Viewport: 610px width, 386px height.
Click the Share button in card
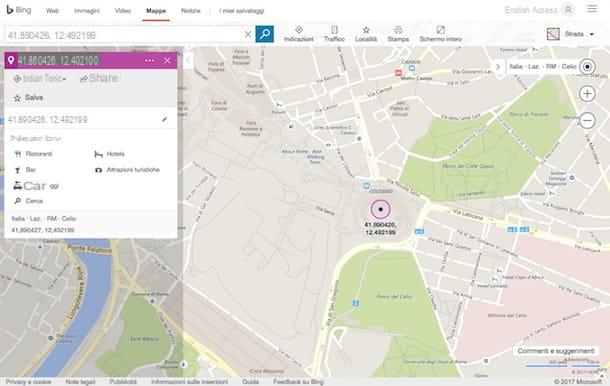point(99,78)
